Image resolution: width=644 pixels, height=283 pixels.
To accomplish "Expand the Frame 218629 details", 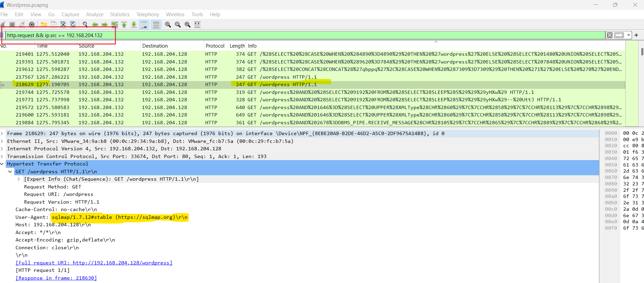I will tap(2, 133).
